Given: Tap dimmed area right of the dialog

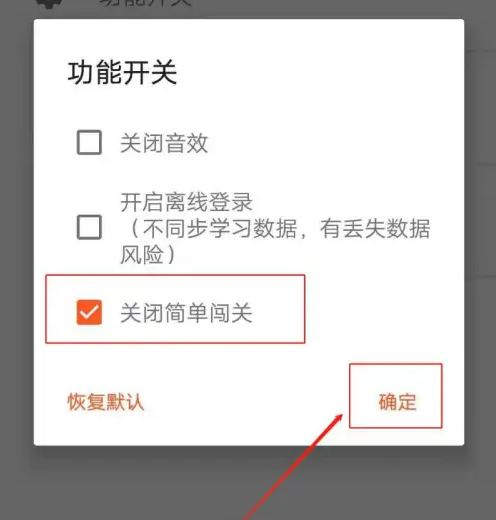Looking at the screenshot, I should coord(480,233).
